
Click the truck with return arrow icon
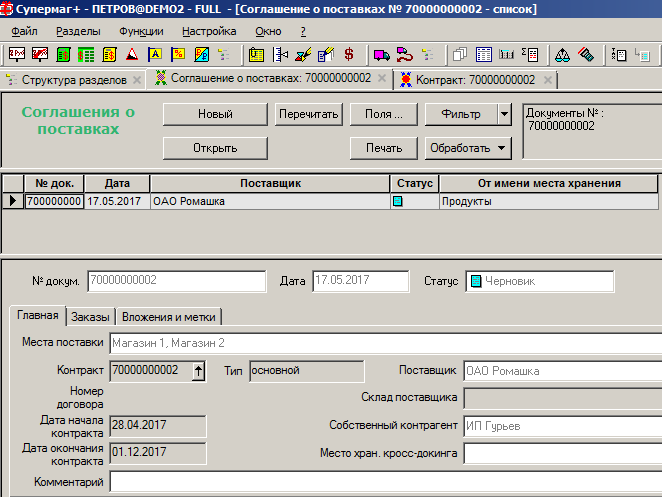(x=404, y=55)
